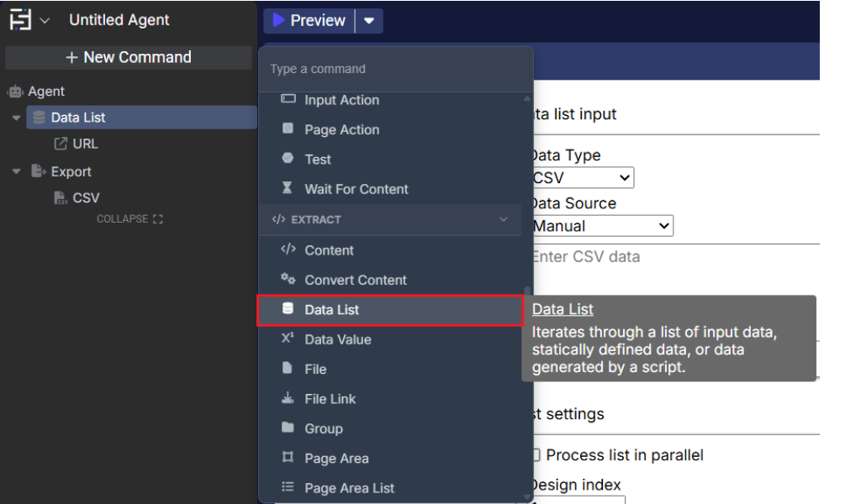Select the File Link download icon
The image size is (861, 504).
(x=288, y=399)
